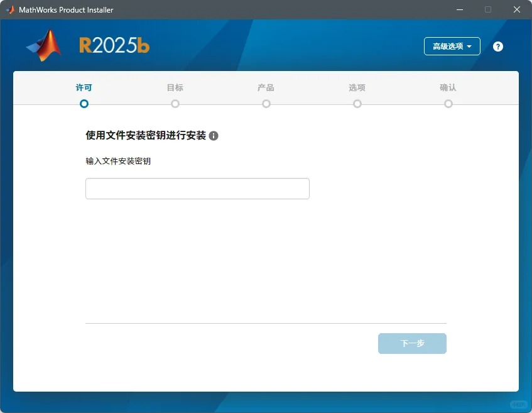Select the filled circle under the 许可 step
The height and width of the screenshot is (413, 532).
(84, 103)
